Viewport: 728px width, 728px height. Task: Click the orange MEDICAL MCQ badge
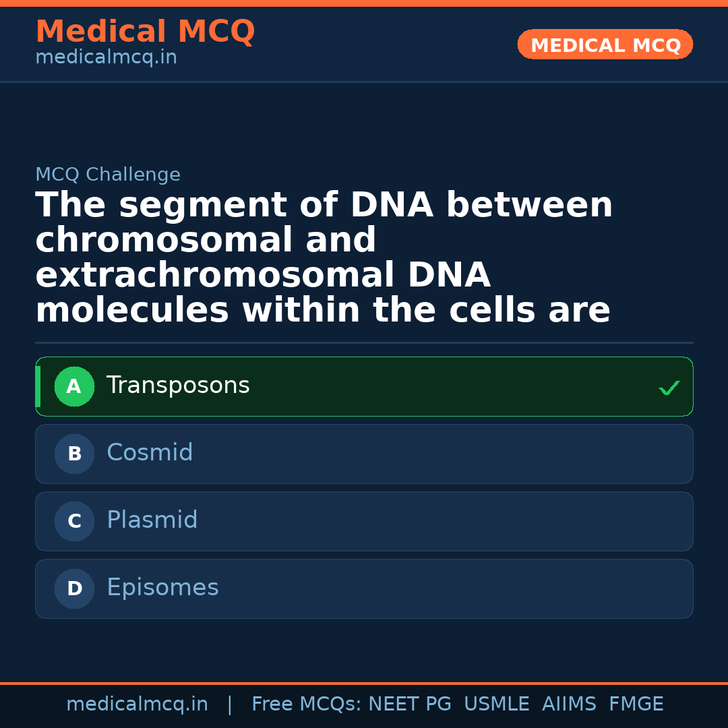[x=605, y=45]
